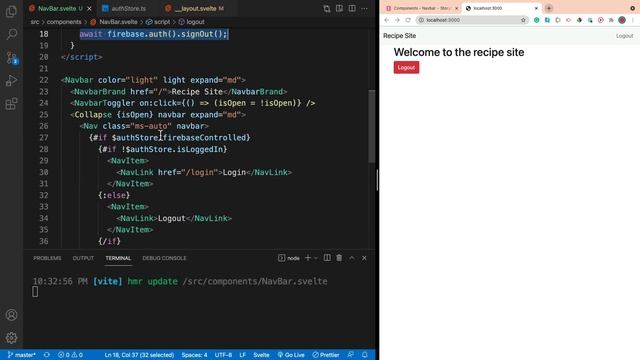Open notifications bell in status bar
Viewport: 640px width, 360px height.
click(x=364, y=355)
